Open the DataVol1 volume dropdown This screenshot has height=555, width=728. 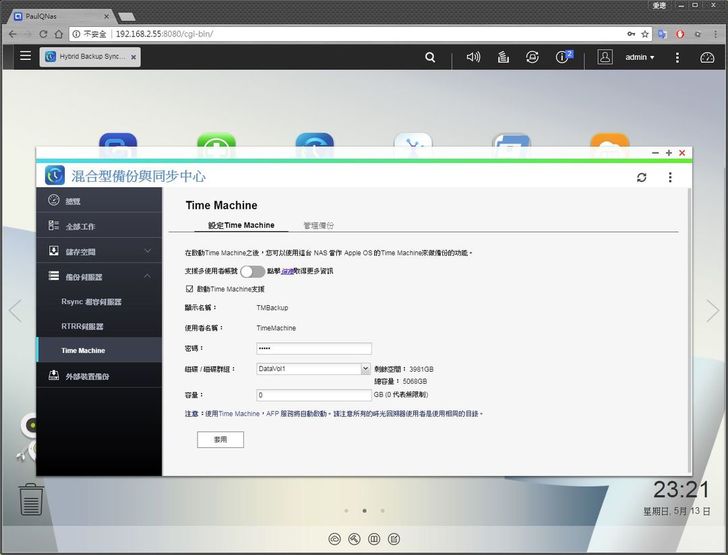pos(313,369)
